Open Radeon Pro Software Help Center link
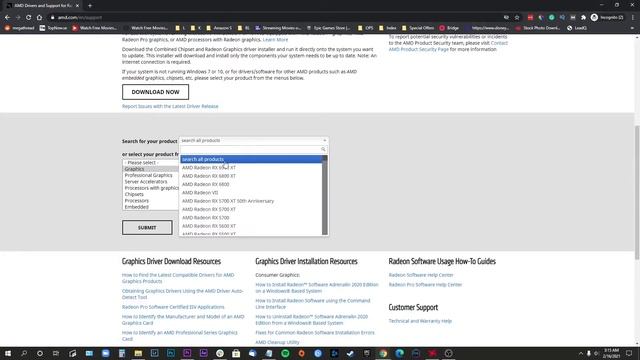Viewport: 640px width, 360px height. point(425,284)
